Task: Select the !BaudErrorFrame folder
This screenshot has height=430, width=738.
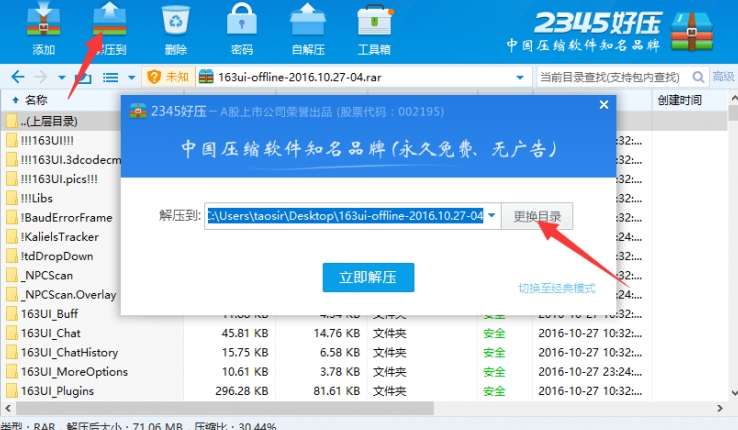Action: point(61,218)
